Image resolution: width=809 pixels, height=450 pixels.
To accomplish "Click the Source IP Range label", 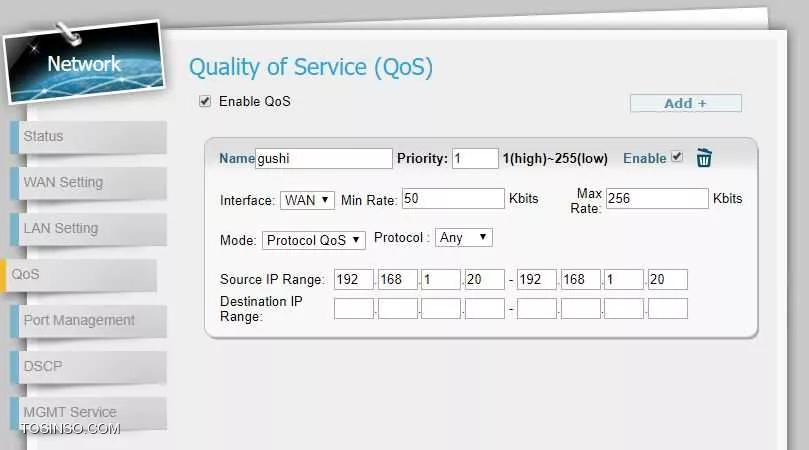I will (x=272, y=279).
